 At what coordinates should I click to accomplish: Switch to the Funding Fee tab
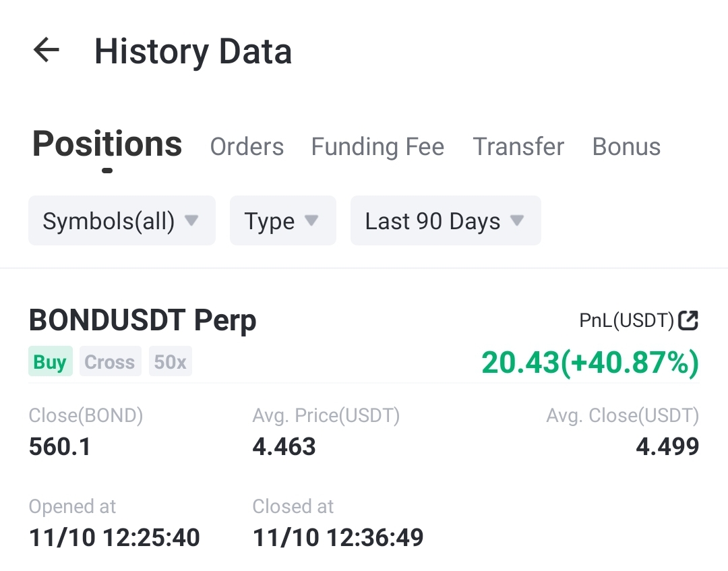[x=377, y=147]
